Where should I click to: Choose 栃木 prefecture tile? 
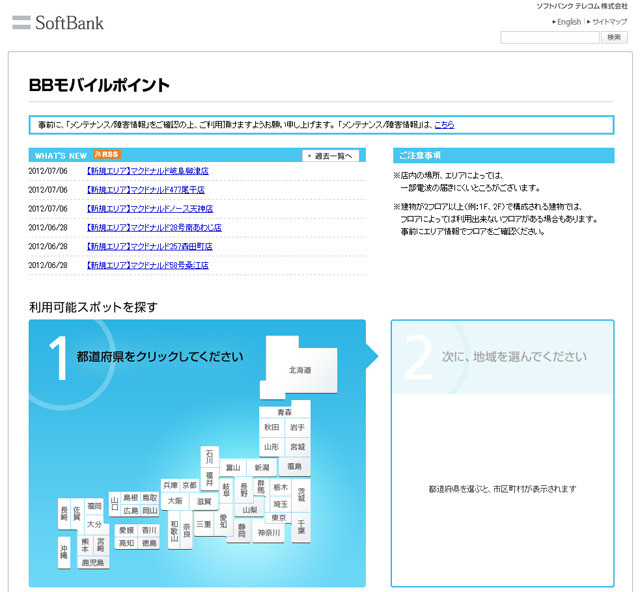pyautogui.click(x=280, y=487)
